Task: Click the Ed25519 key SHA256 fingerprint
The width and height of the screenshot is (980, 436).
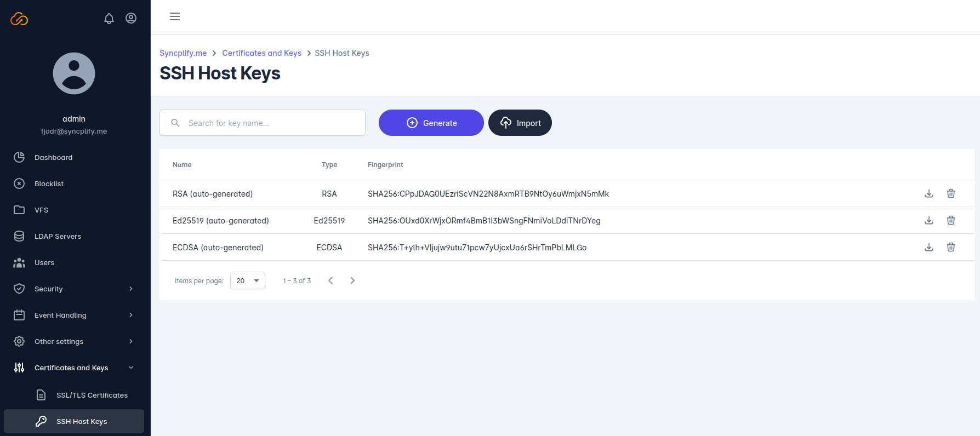Action: pyautogui.click(x=484, y=221)
